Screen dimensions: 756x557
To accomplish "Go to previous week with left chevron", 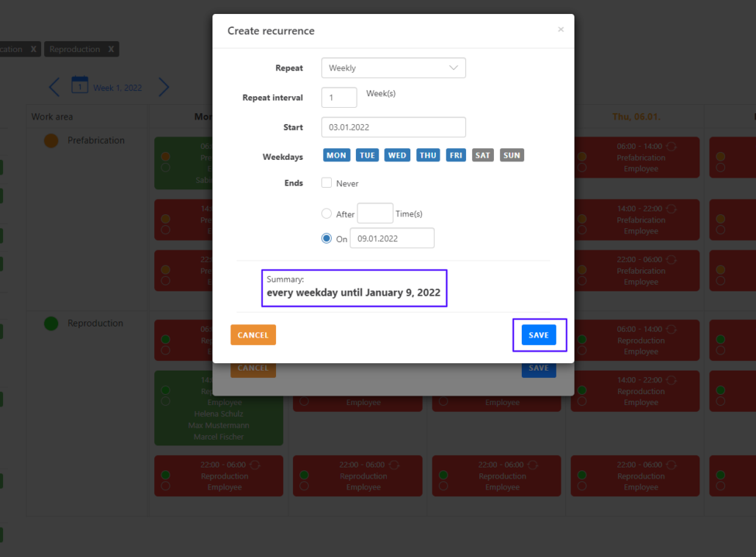I will (x=54, y=87).
